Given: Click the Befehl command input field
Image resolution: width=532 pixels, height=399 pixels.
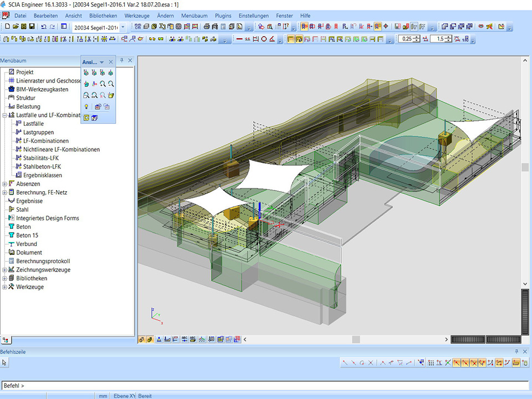Looking at the screenshot, I should tap(266, 385).
